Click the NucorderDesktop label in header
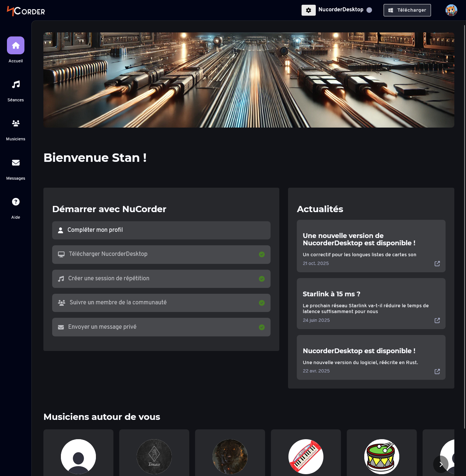The width and height of the screenshot is (466, 476). (x=341, y=9)
